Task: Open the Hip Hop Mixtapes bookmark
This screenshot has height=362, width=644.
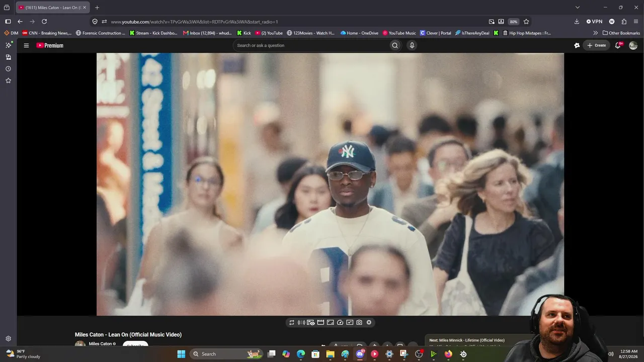Action: (x=527, y=33)
